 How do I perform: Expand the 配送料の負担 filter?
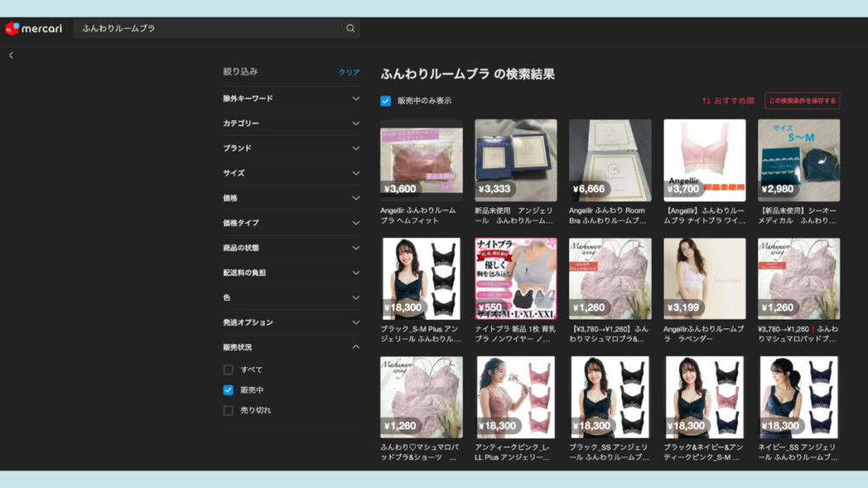(291, 273)
